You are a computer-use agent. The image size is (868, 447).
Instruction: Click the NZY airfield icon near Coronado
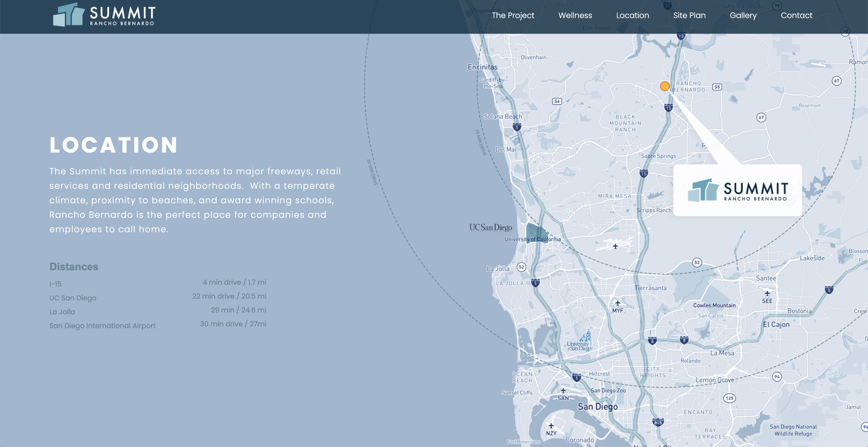tap(551, 426)
